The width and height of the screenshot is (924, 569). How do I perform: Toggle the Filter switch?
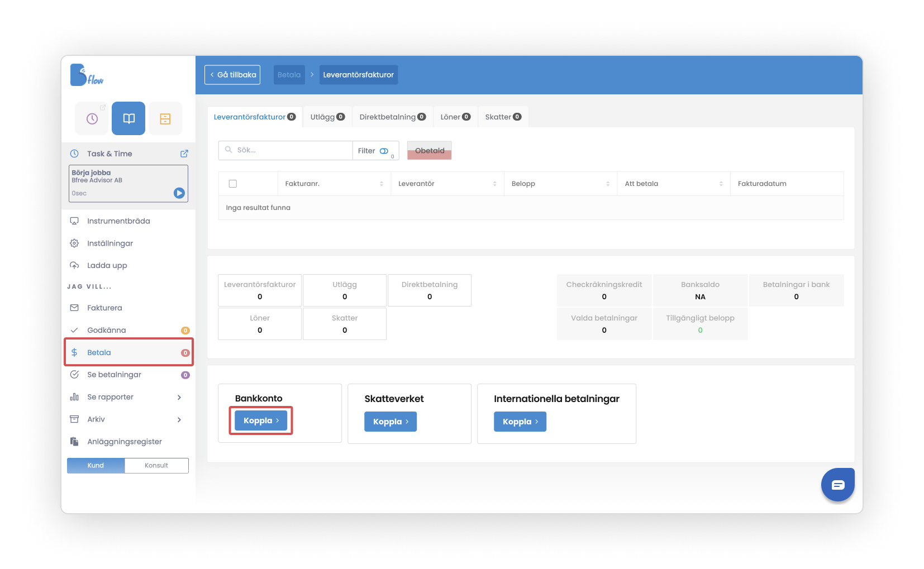pyautogui.click(x=384, y=151)
